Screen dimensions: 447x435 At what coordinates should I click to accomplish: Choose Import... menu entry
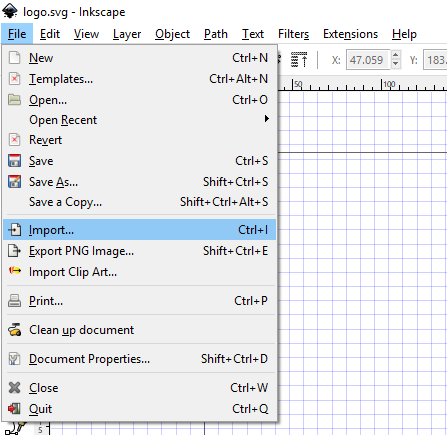tap(139, 230)
